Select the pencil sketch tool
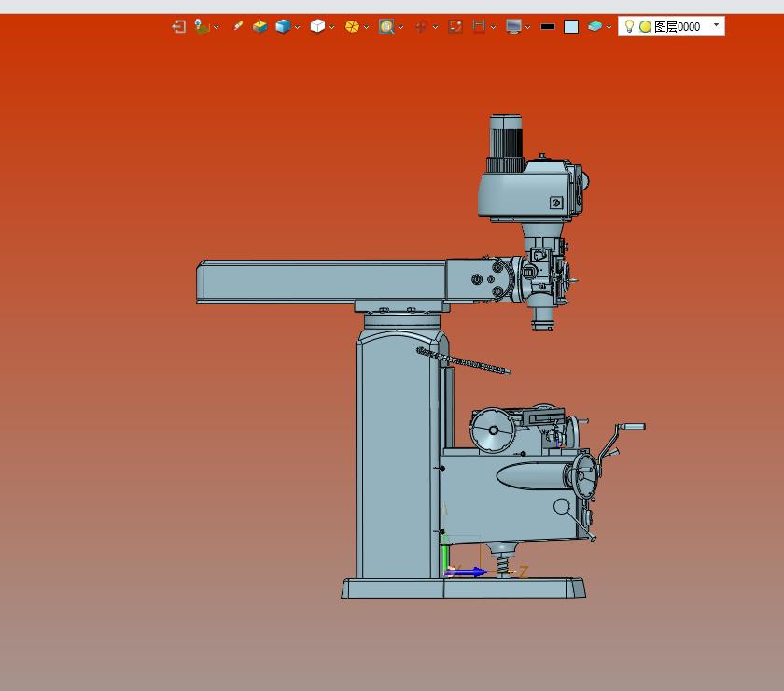 238,26
